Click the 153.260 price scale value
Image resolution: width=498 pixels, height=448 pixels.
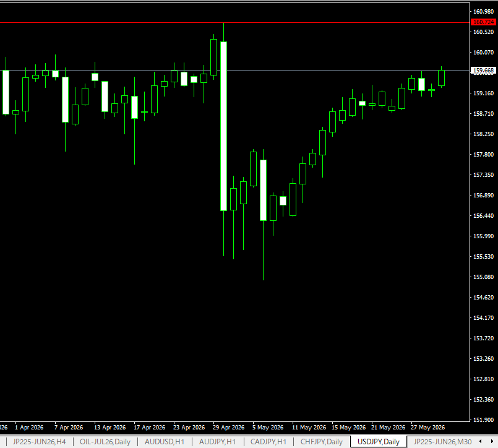[x=483, y=359]
